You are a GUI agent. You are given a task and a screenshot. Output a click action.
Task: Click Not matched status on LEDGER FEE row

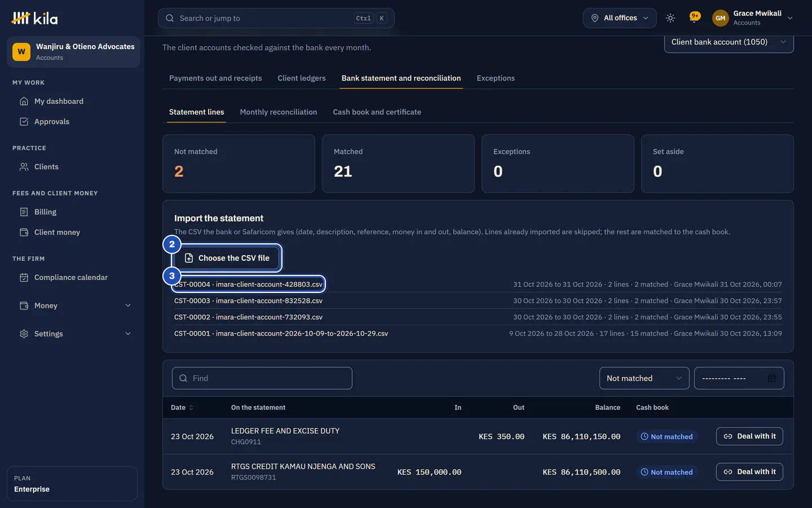(x=667, y=437)
